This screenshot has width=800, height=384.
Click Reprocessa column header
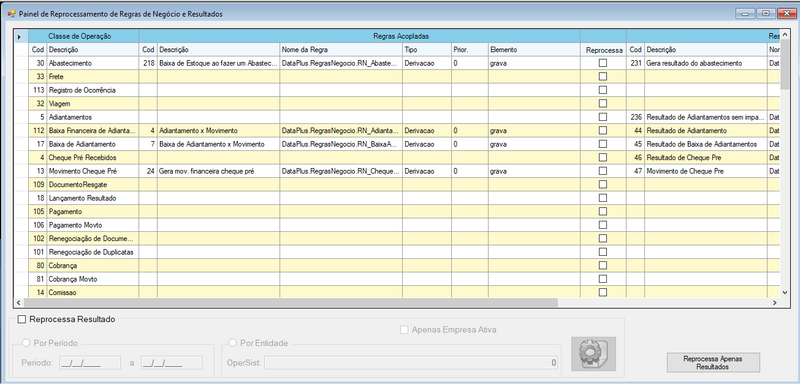604,50
